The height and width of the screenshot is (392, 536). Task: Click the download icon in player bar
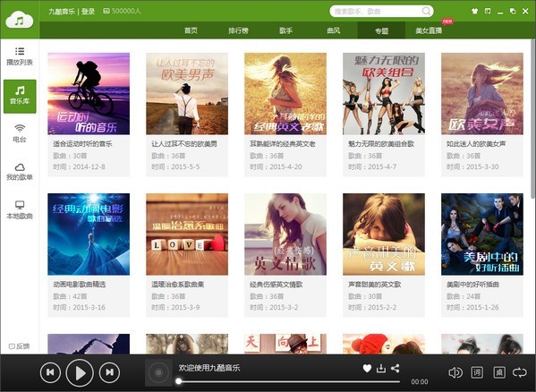381,368
